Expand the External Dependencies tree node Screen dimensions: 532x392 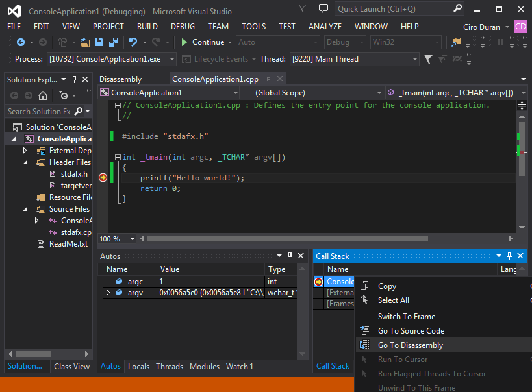pos(25,150)
